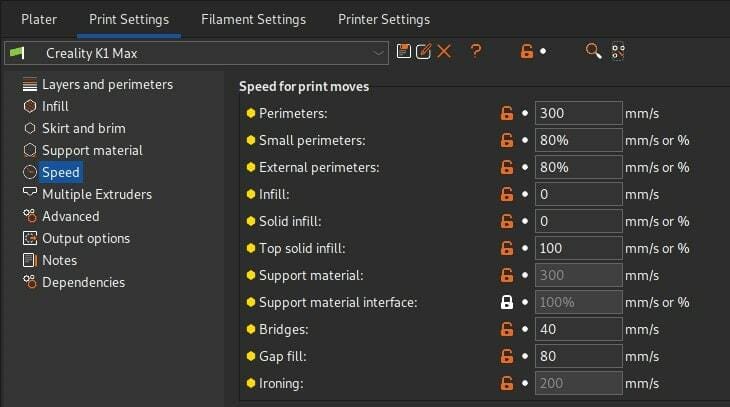Switch to the Filament Settings tab
730x407 pixels.
coord(253,19)
